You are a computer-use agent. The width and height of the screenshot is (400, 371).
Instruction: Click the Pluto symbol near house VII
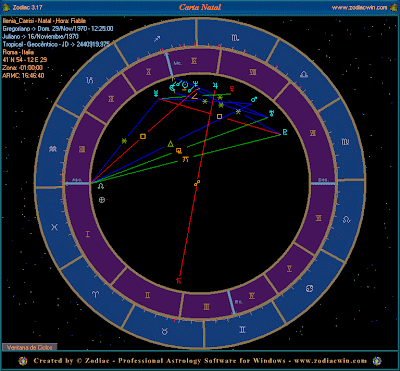tap(284, 132)
